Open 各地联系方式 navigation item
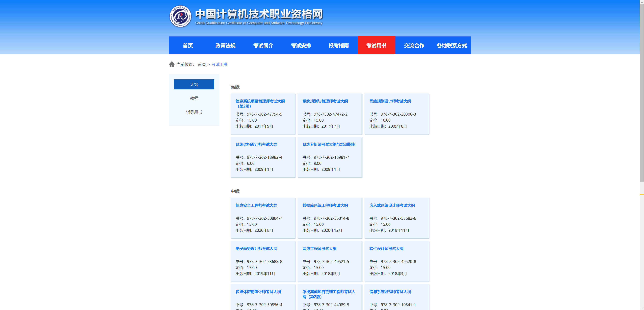The width and height of the screenshot is (644, 310). 452,45
